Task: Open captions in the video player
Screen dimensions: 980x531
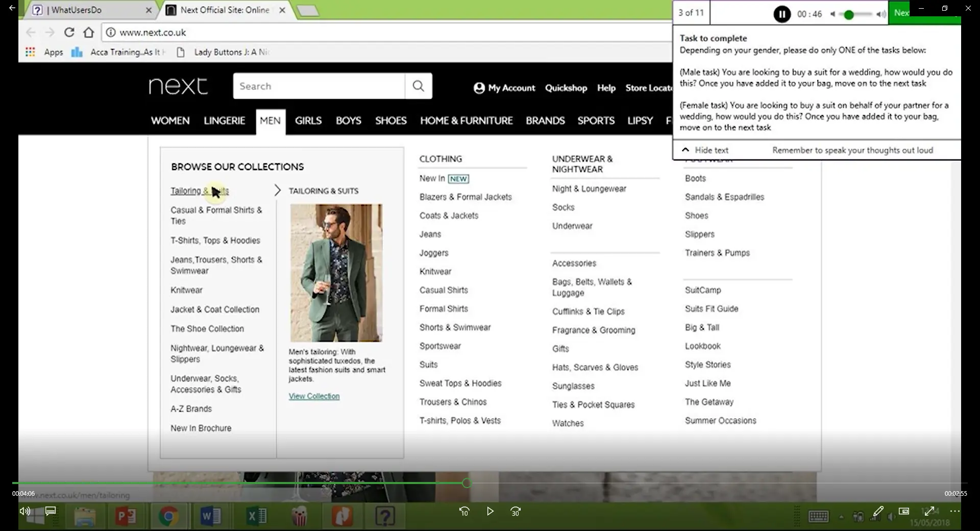Action: click(x=51, y=511)
